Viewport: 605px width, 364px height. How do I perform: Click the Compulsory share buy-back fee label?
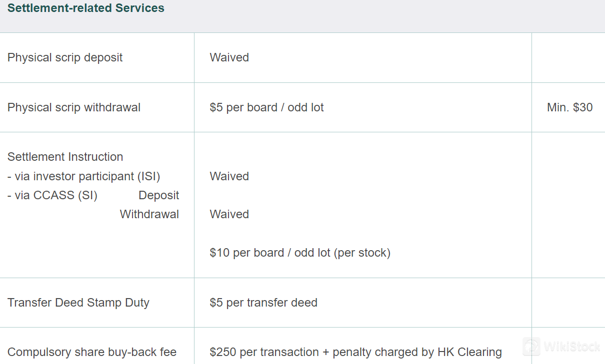tap(92, 352)
